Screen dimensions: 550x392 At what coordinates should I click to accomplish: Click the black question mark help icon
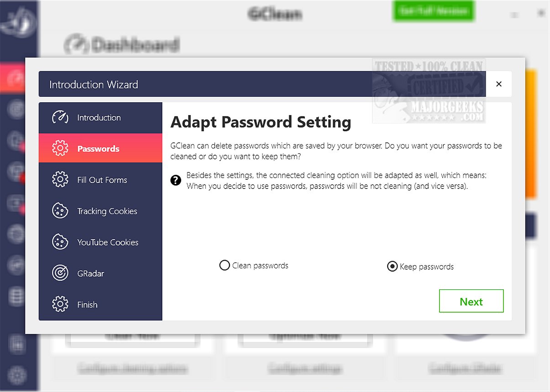pos(176,181)
